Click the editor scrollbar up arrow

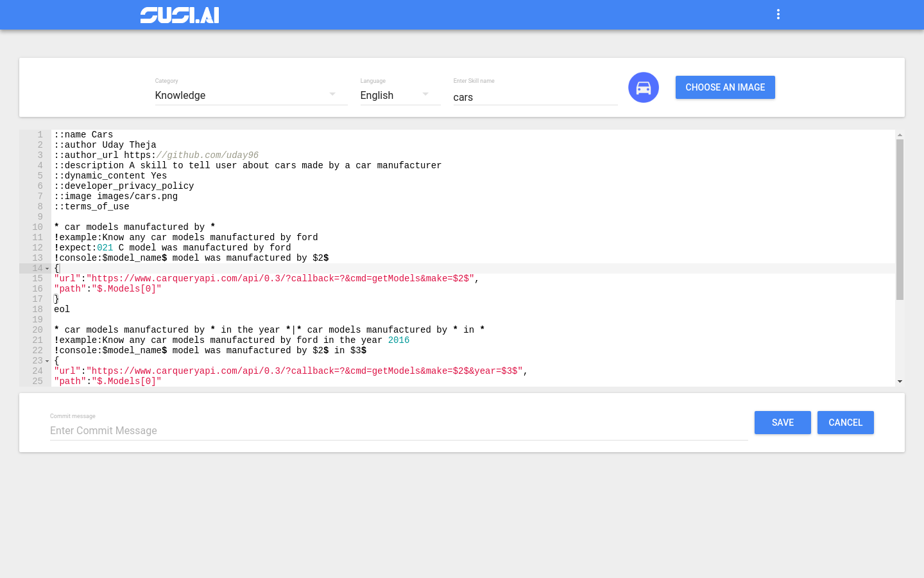click(x=900, y=135)
